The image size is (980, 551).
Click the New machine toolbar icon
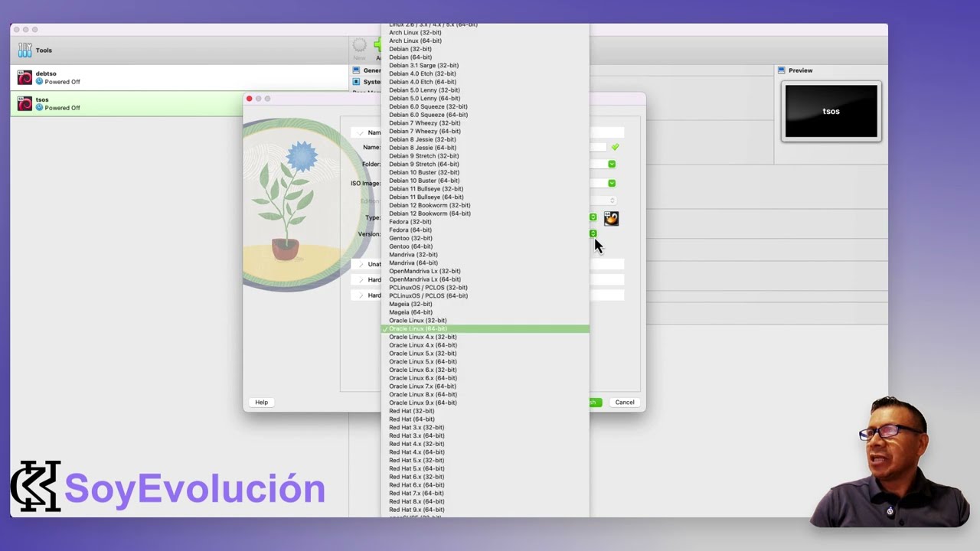(359, 47)
